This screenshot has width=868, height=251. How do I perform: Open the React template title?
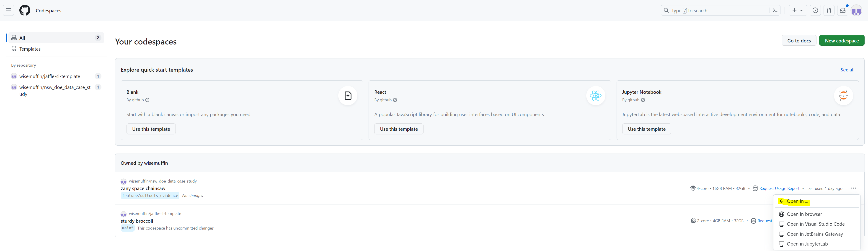point(380,92)
